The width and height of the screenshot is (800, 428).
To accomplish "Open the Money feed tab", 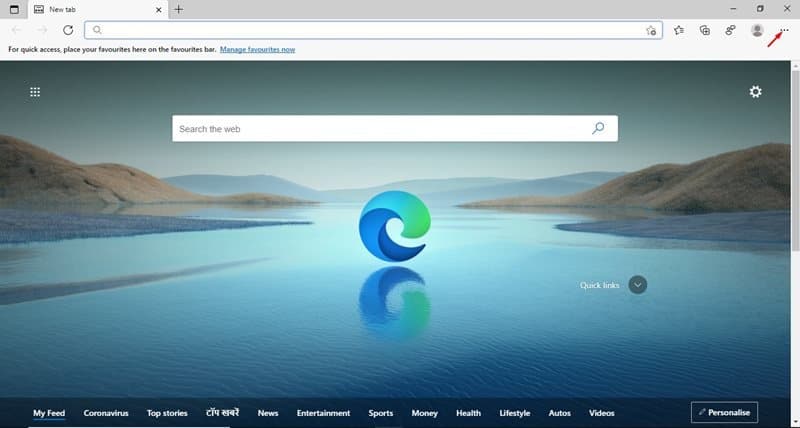I will tap(424, 413).
